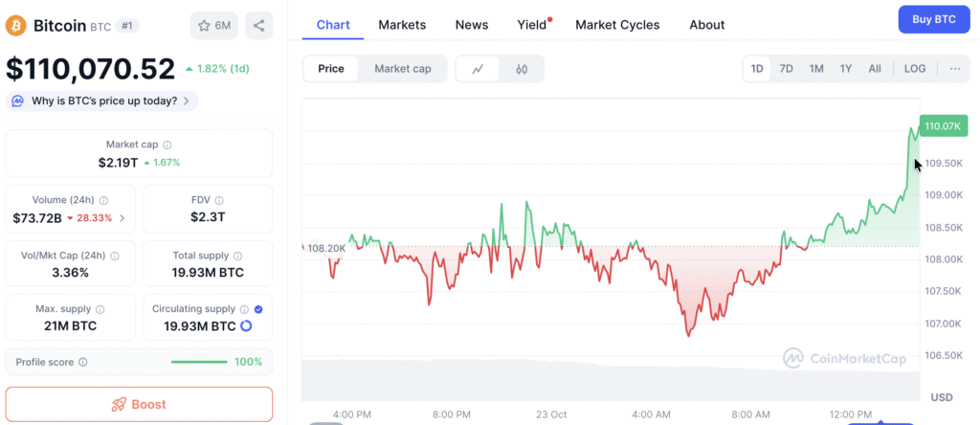Click the Buy BTC button
Screen dimensions: 980x425
tap(933, 19)
